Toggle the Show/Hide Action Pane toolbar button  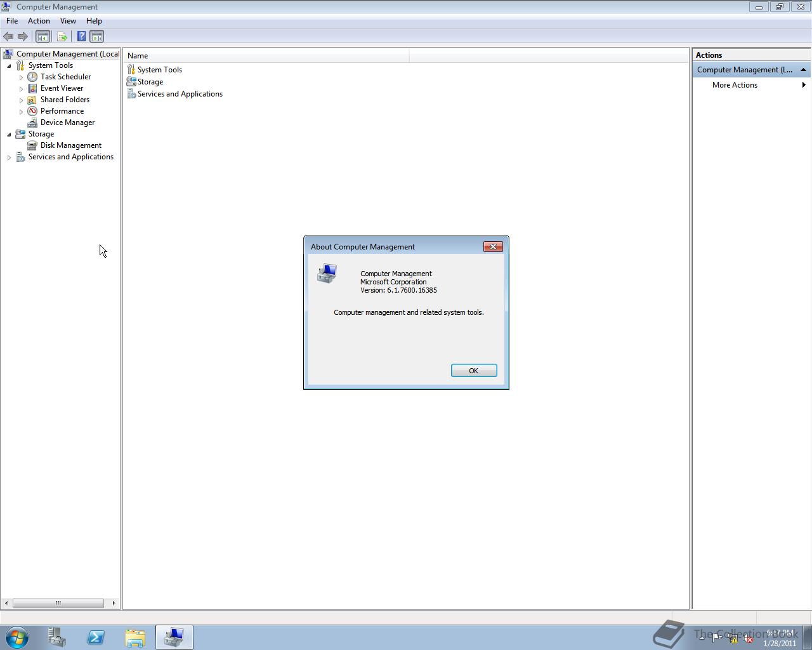coord(97,37)
